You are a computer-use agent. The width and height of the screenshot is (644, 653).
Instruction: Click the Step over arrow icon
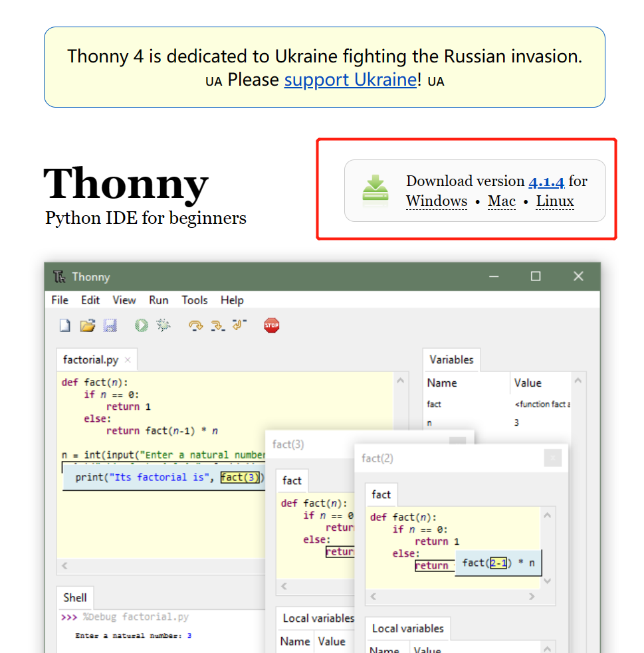click(195, 326)
